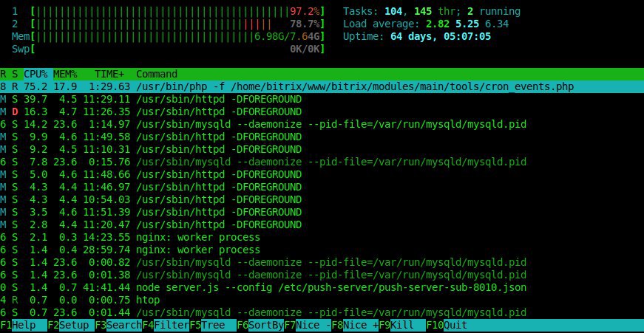Image resolution: width=644 pixels, height=333 pixels.
Task: Click the Uptime 64 days, 05:07:05 line
Action: click(417, 36)
